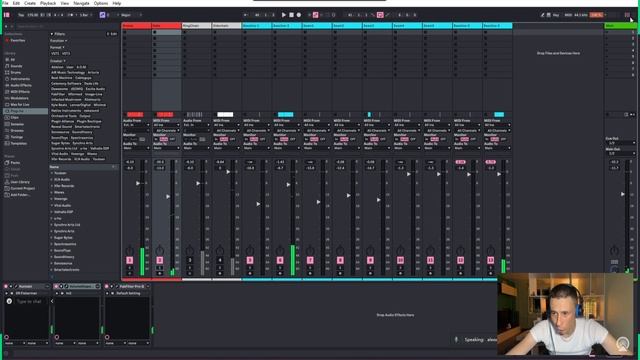Open Samples category in browser
640x360 pixels.
click(17, 124)
